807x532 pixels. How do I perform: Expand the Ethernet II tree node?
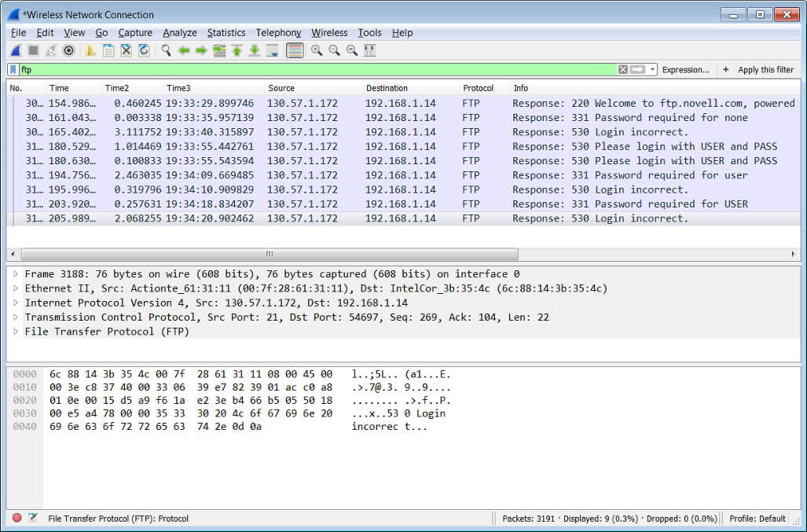16,288
